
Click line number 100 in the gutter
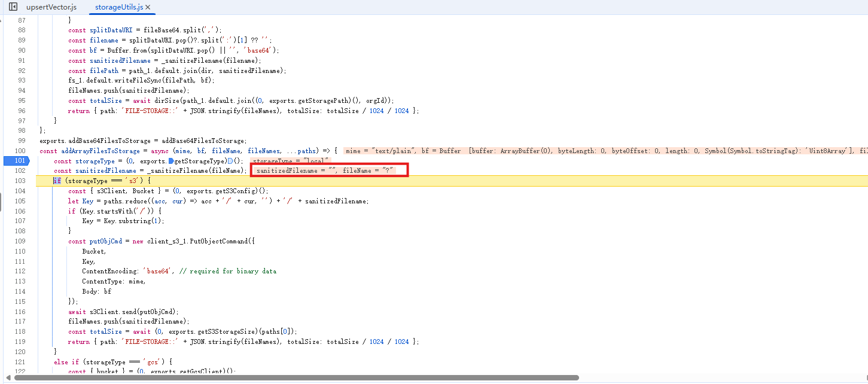[x=21, y=151]
